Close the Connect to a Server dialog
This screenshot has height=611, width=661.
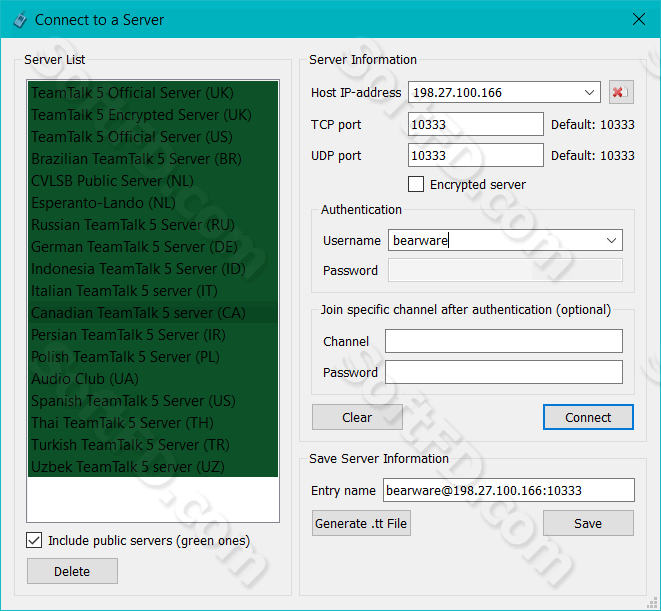pos(639,19)
